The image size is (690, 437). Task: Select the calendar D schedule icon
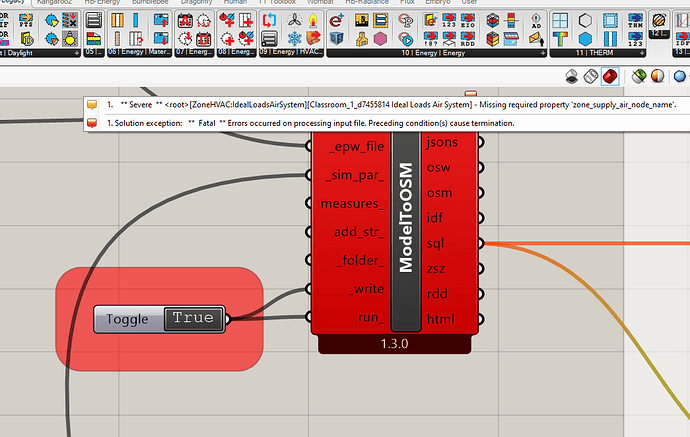[203, 39]
